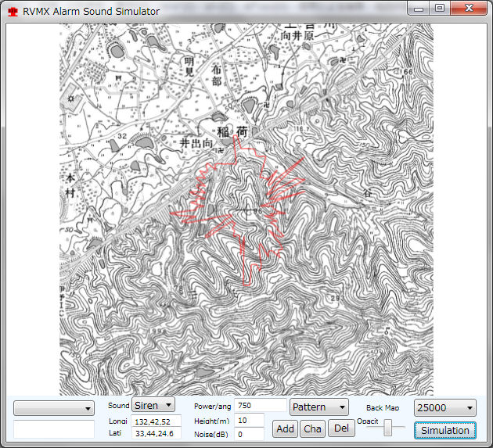
Task: Focus the Longi coordinate field
Action: pyautogui.click(x=157, y=421)
